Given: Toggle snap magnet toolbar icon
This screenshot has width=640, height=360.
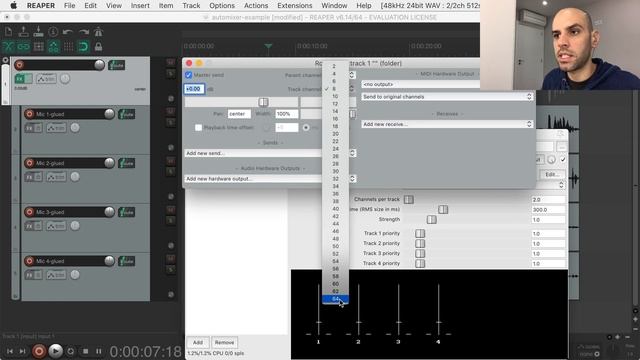Looking at the screenshot, I should 83,47.
